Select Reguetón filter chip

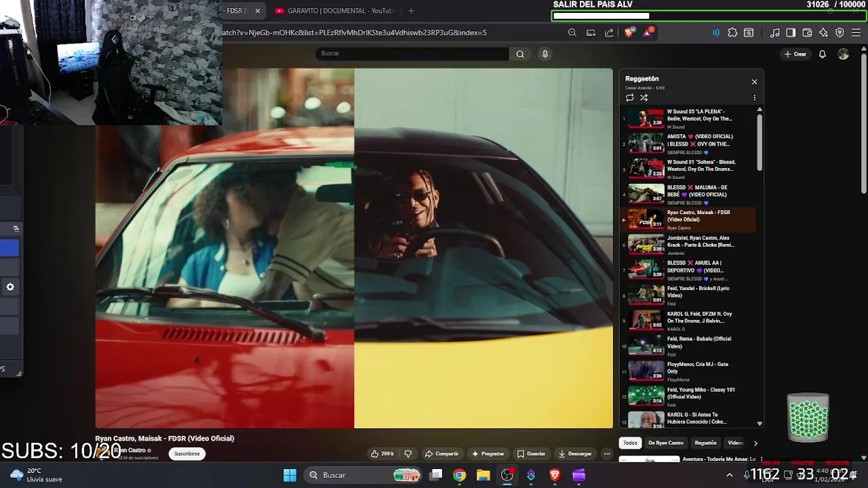click(x=705, y=443)
